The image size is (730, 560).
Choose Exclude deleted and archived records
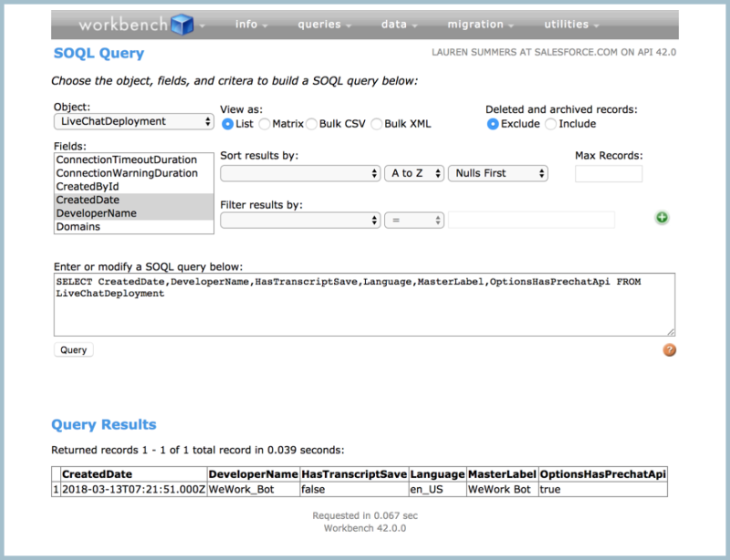click(x=493, y=124)
